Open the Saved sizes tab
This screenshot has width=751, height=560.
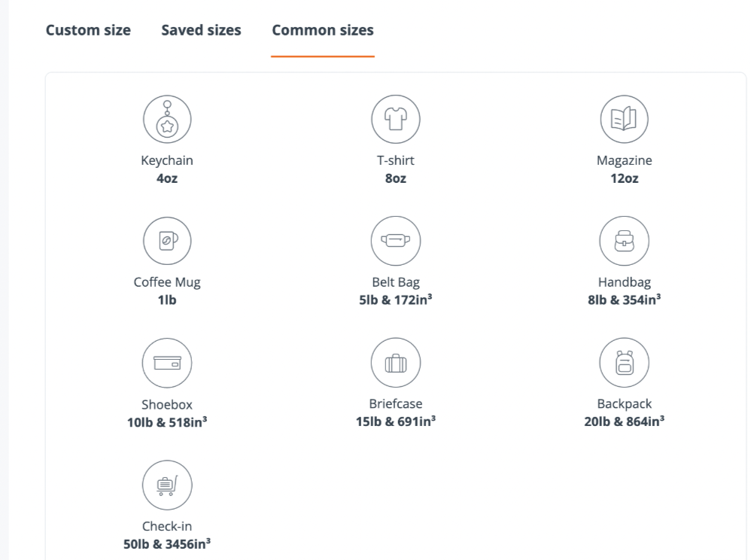[x=201, y=31]
